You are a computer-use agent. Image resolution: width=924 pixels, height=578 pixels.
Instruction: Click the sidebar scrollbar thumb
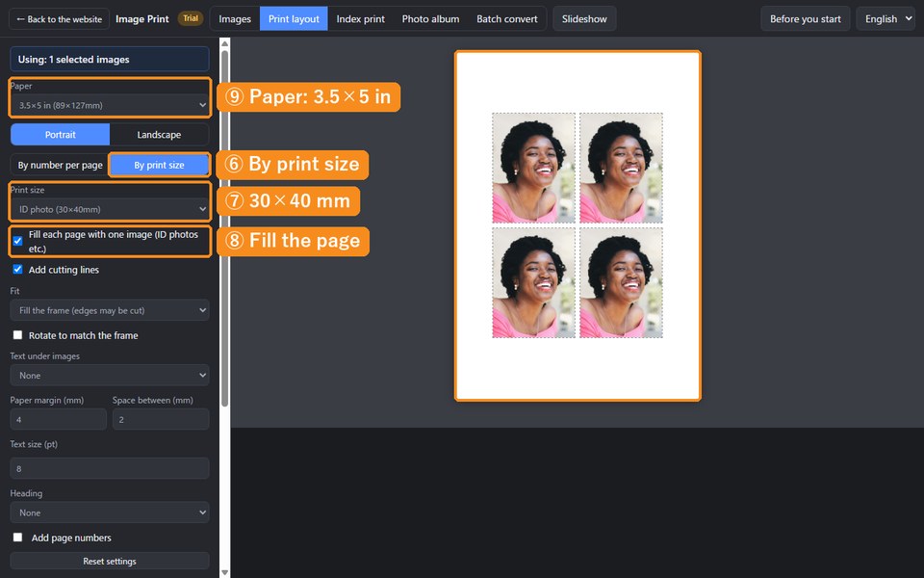coord(224,228)
